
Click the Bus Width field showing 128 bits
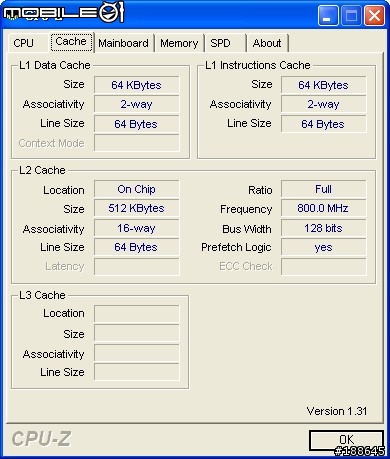tap(323, 228)
